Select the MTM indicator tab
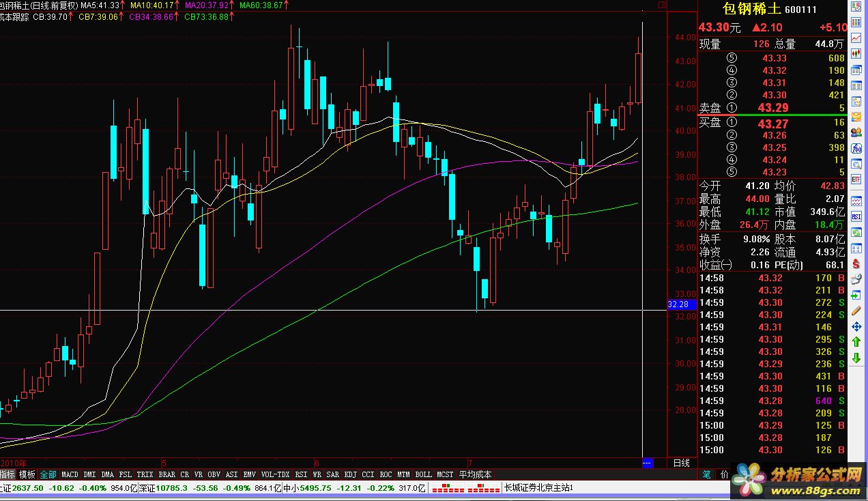This screenshot has height=501, width=868. pyautogui.click(x=403, y=474)
